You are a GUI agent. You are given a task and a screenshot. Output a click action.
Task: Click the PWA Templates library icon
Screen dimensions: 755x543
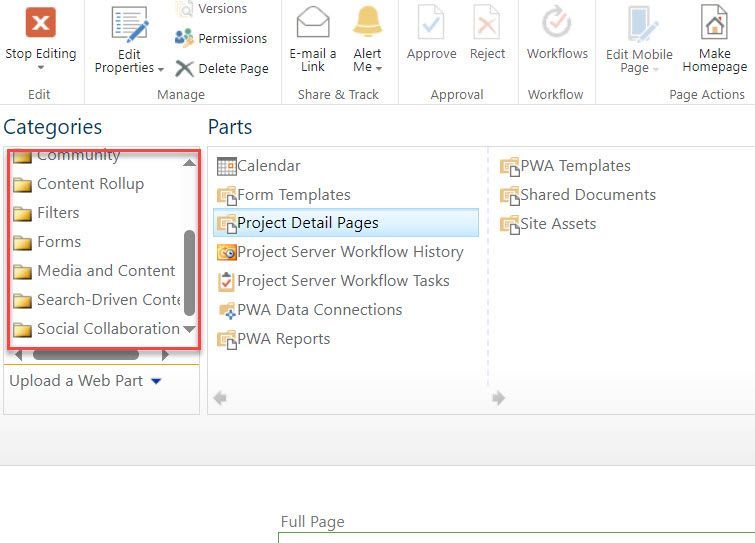coord(509,167)
